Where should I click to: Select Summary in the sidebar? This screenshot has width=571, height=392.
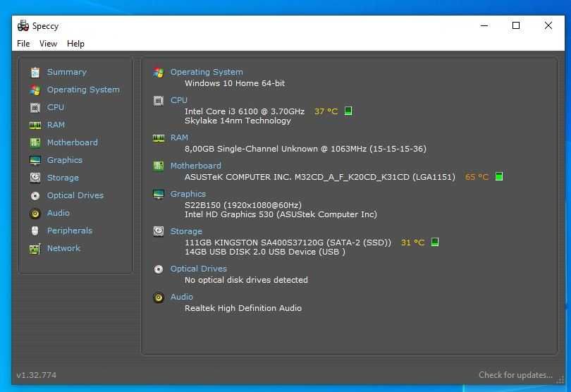67,72
